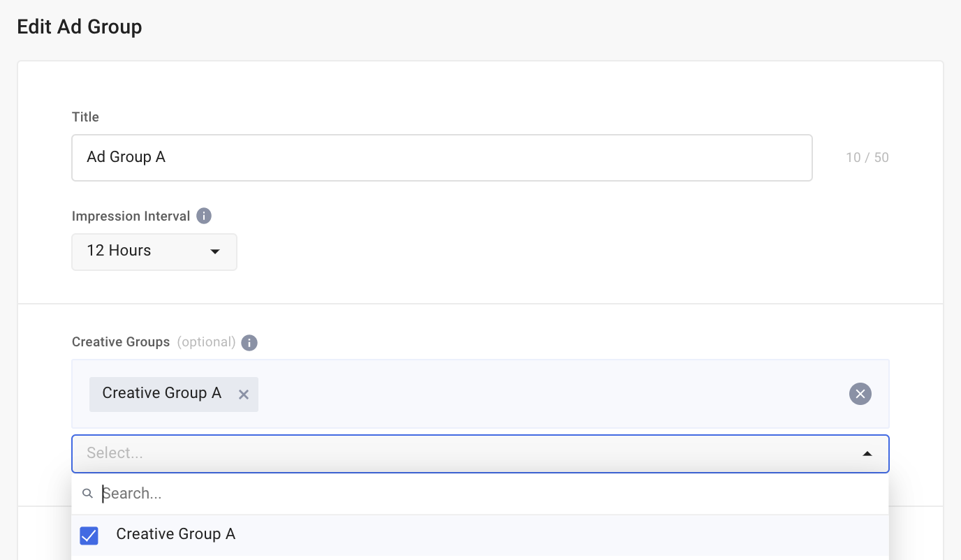The height and width of the screenshot is (560, 961).
Task: Click the 10 / 50 character counter
Action: [x=867, y=158]
